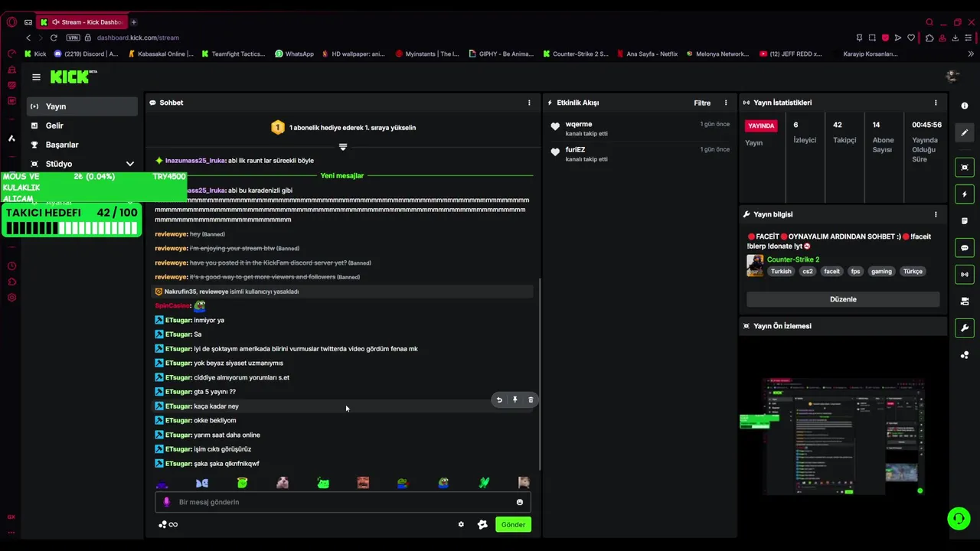Open Gelir in the sidebar
The image size is (980, 551).
click(82, 126)
